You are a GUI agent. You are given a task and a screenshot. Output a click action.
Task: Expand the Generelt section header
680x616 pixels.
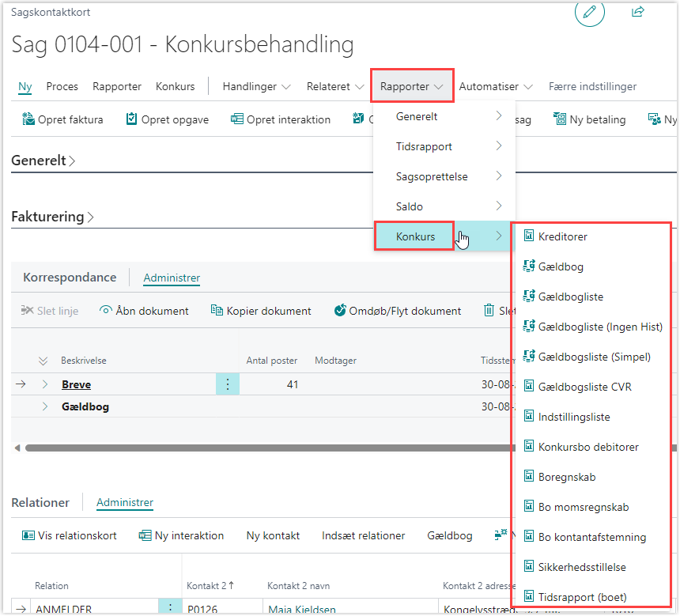click(43, 161)
